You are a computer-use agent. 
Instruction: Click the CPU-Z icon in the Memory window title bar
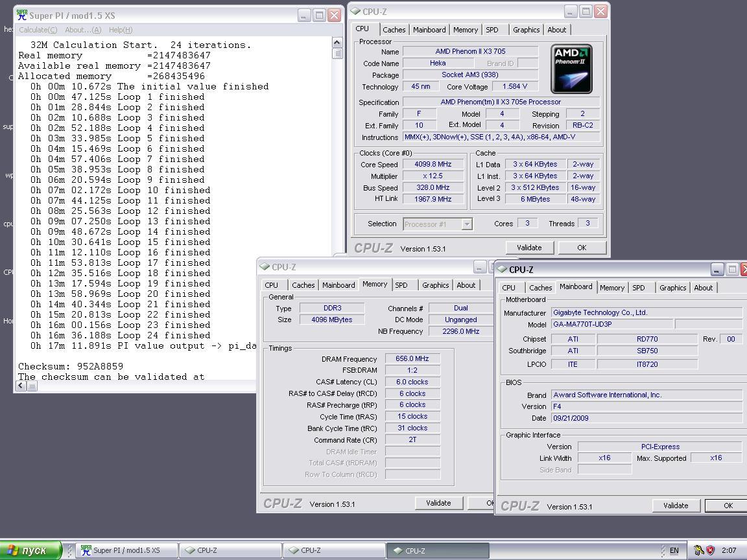pyautogui.click(x=265, y=266)
